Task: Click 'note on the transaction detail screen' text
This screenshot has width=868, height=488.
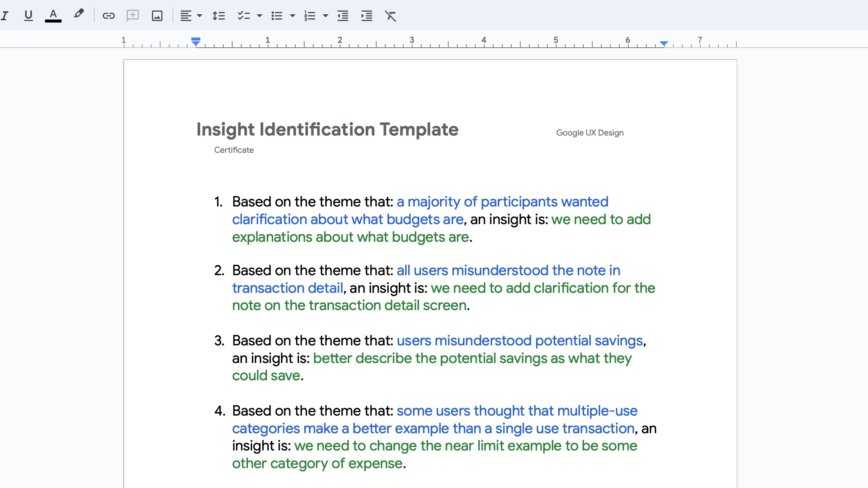Action: (349, 305)
